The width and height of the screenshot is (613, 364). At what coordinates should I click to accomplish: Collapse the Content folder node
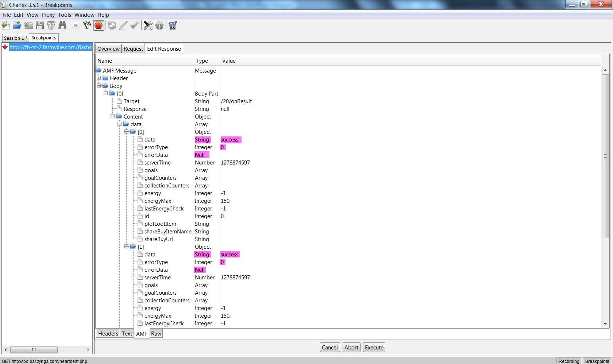tap(112, 116)
